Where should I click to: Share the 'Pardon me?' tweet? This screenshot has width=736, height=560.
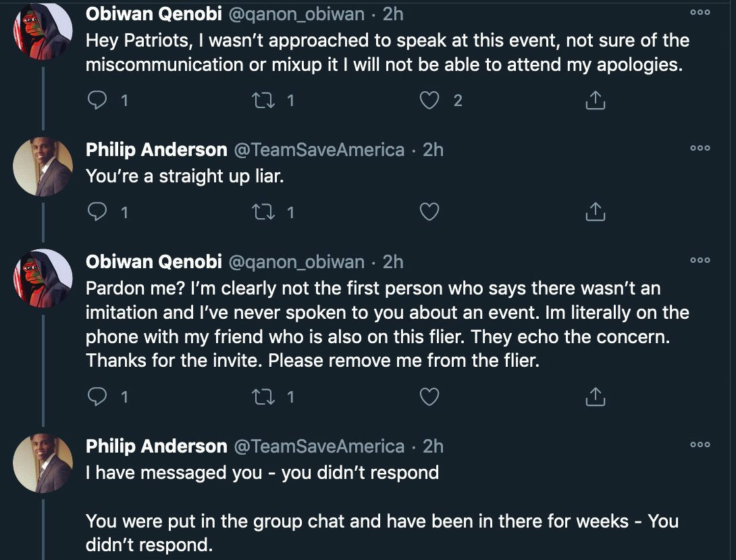[x=595, y=397]
